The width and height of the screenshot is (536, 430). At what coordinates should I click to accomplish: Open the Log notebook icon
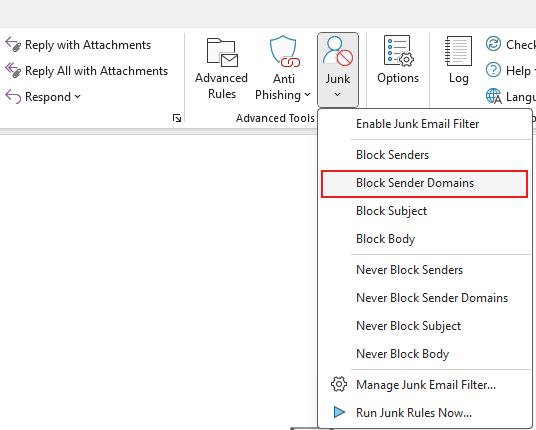(x=458, y=51)
